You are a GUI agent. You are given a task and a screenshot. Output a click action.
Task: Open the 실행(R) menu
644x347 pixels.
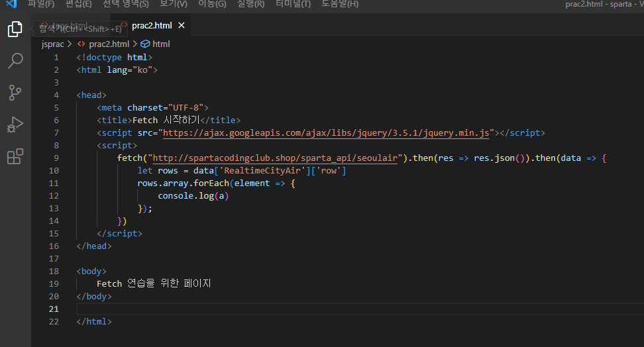pos(250,4)
